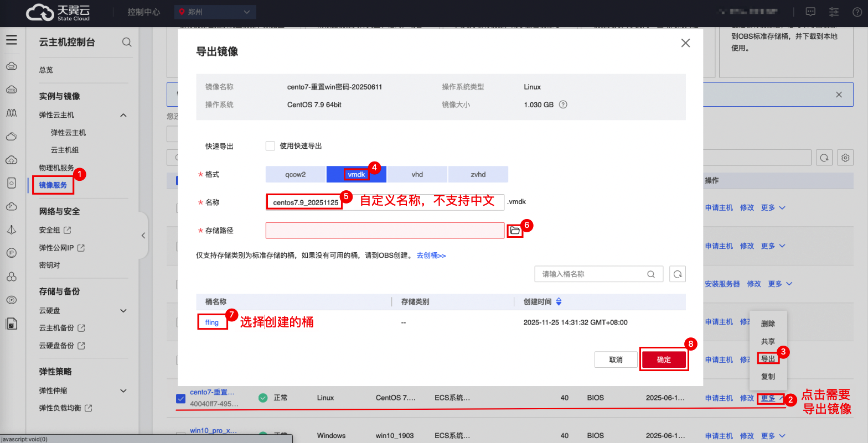Collapse the 弹性云主机 sidebar section
This screenshot has height=443, width=868.
point(123,115)
